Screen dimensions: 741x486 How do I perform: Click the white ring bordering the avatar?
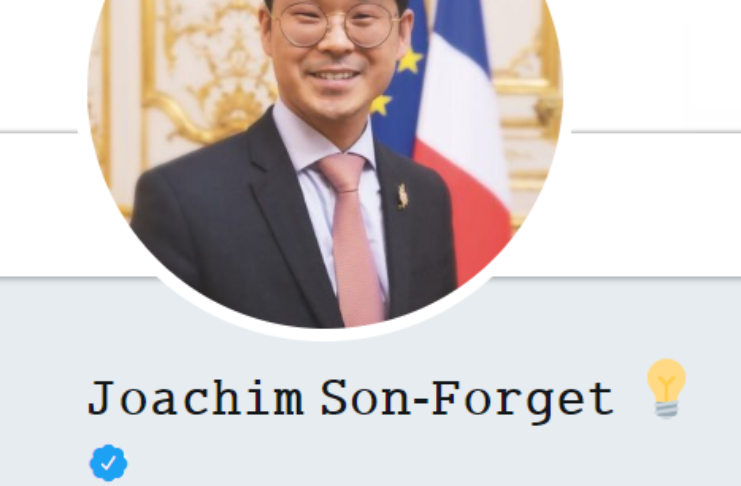pyautogui.click(x=326, y=334)
